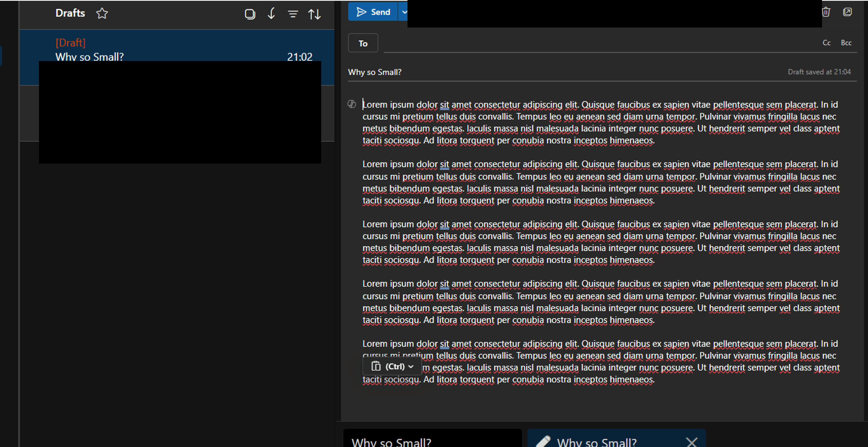Switch to the 'Why so Small?' window preview
868x447 pixels.
tap(617, 441)
